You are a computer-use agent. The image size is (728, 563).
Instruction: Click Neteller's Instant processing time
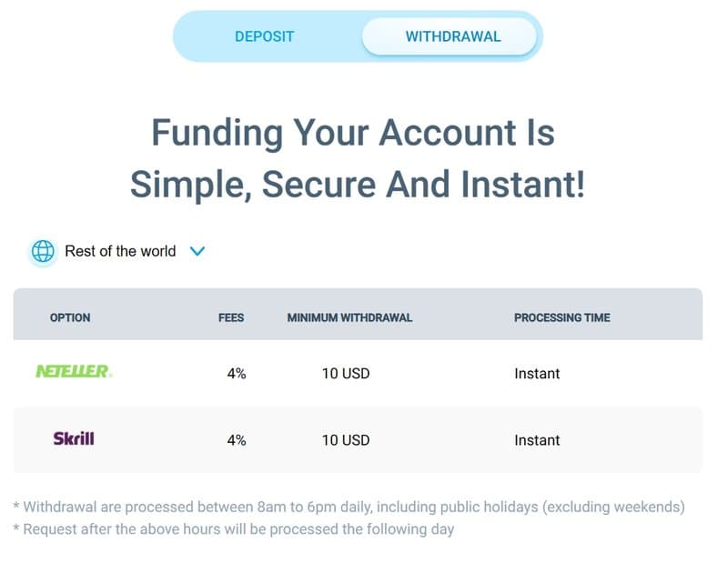pyautogui.click(x=537, y=373)
